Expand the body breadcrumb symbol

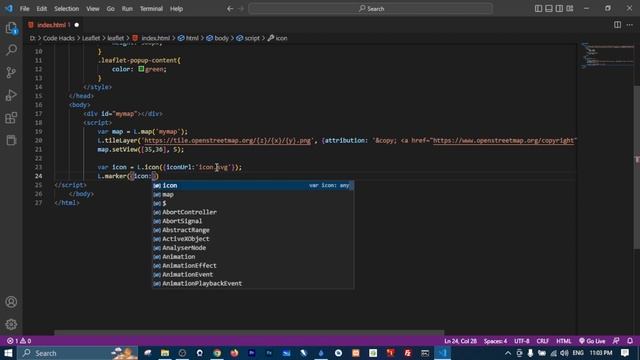(217, 38)
